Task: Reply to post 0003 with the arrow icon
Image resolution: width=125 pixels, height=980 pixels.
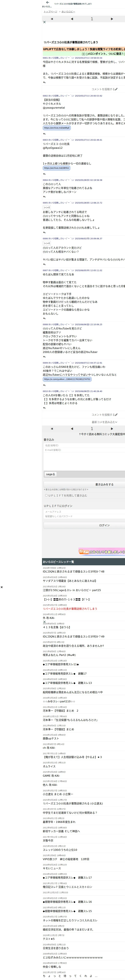Action: click(x=44, y=174)
